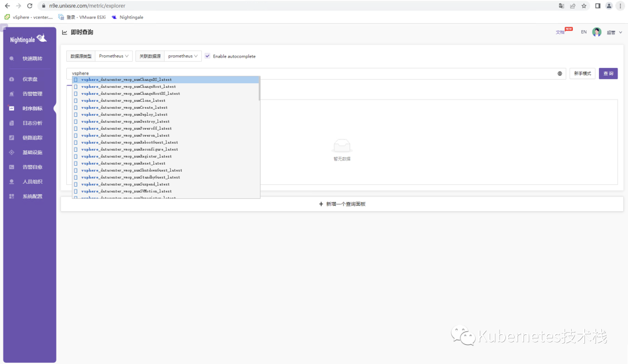
Task: Open the Chrome three-dot menu
Action: coord(620,6)
